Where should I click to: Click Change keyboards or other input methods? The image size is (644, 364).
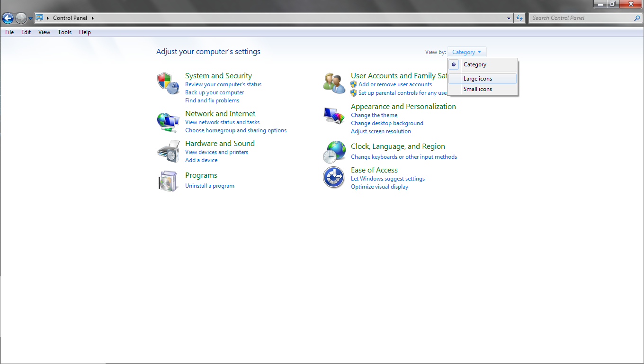[x=404, y=157]
